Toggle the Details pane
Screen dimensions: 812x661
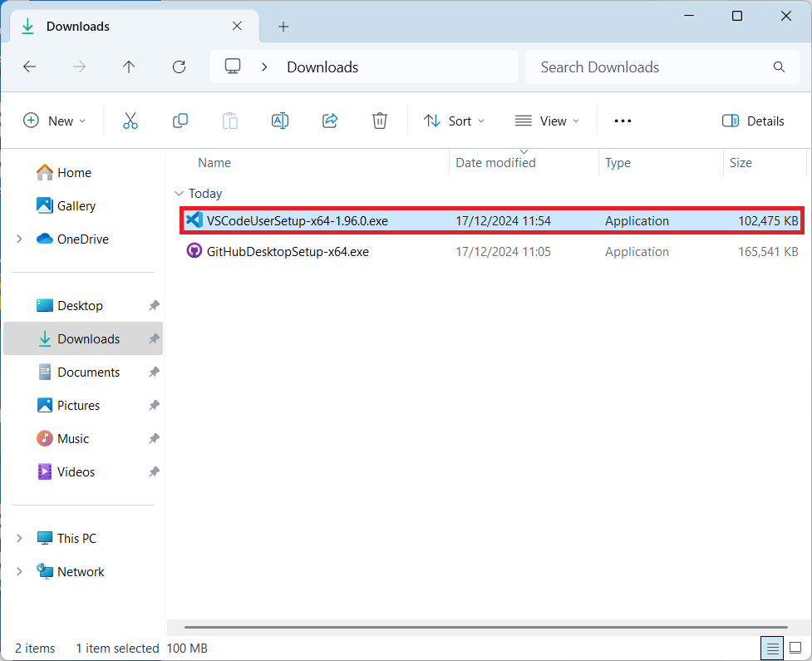tap(753, 121)
